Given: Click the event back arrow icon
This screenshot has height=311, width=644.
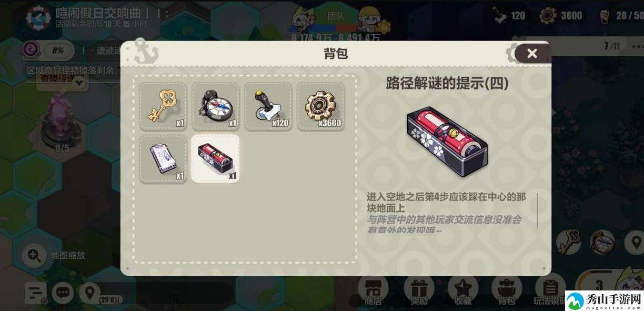Looking at the screenshot, I should (38, 18).
